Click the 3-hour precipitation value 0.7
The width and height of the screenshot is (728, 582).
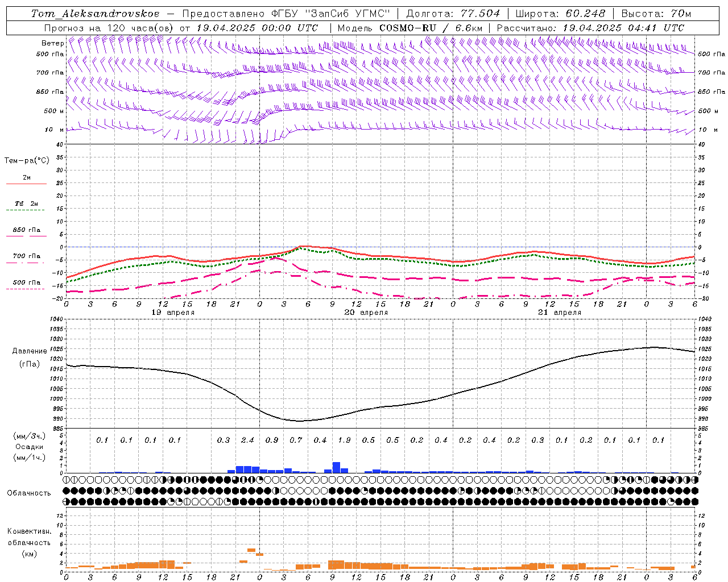(296, 440)
